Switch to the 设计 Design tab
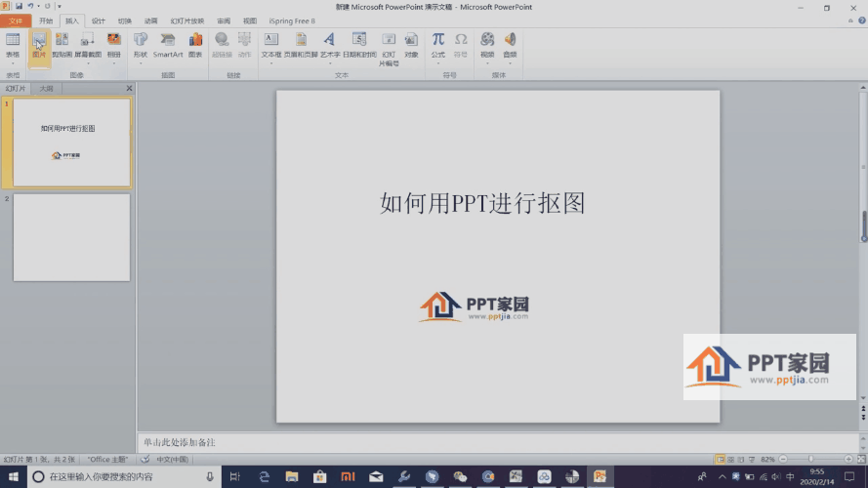Screen dimensions: 868x488 click(99, 21)
